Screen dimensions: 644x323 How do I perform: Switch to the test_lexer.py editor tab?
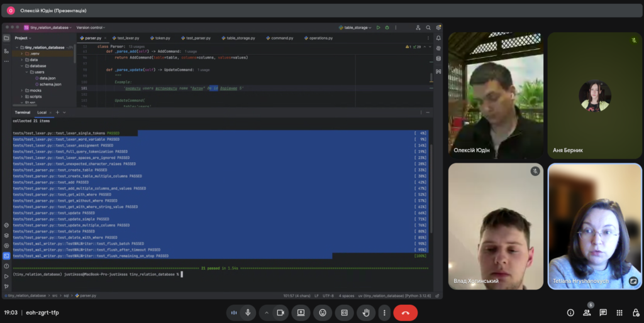[128, 38]
